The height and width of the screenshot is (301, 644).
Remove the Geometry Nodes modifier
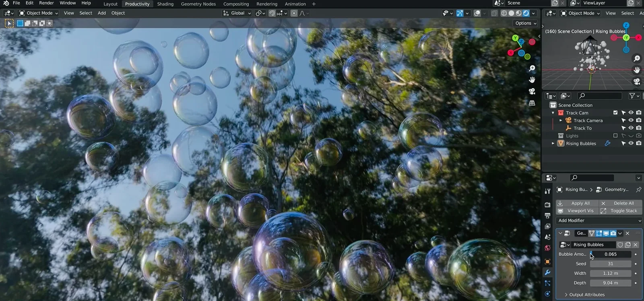coord(627,233)
